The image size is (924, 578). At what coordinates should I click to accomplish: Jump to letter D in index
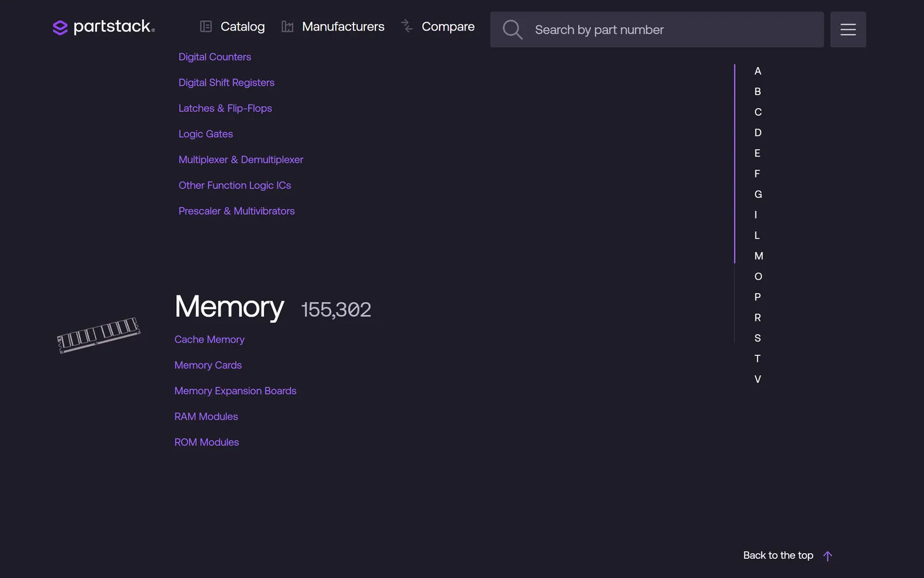[758, 133]
